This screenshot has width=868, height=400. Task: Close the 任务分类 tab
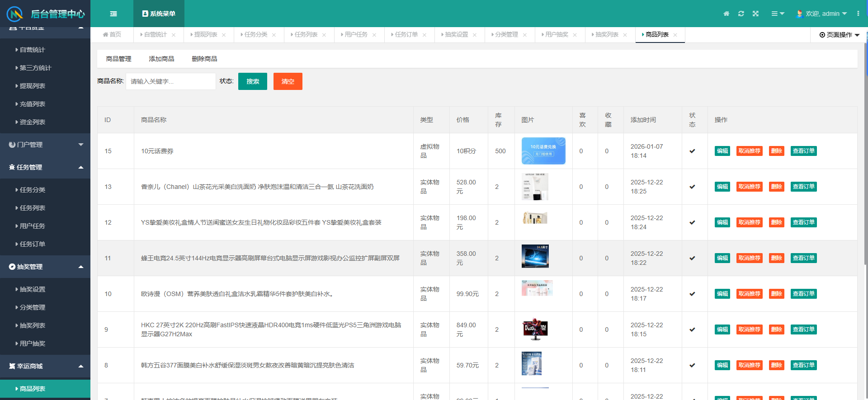pos(274,35)
